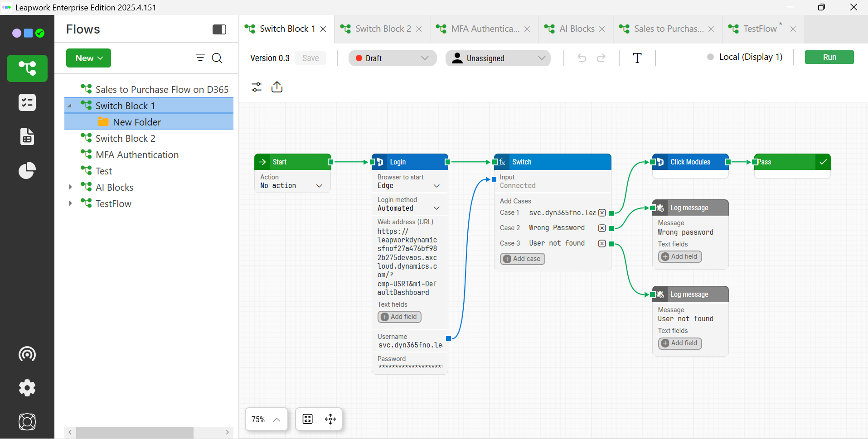The image size is (868, 439).
Task: Click the green Run button
Action: click(829, 58)
